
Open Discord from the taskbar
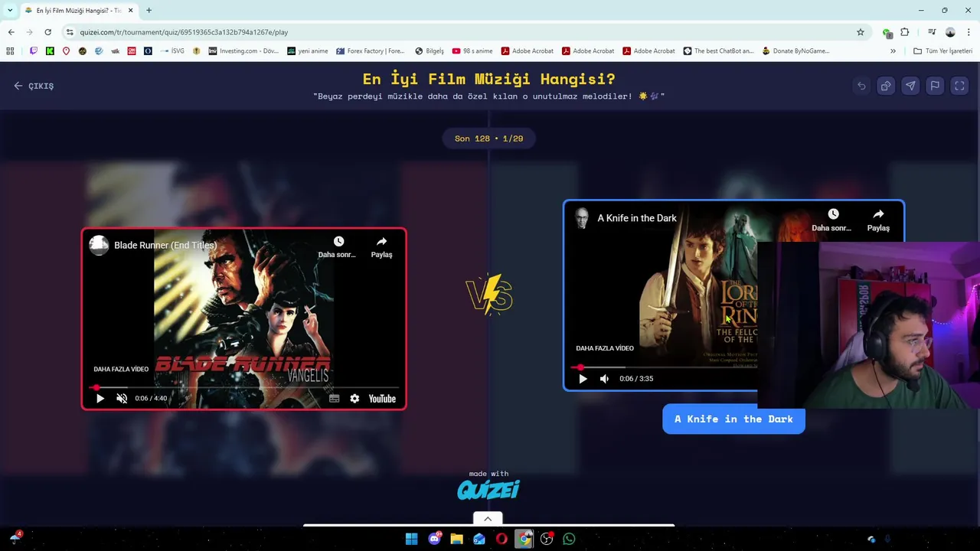point(435,539)
